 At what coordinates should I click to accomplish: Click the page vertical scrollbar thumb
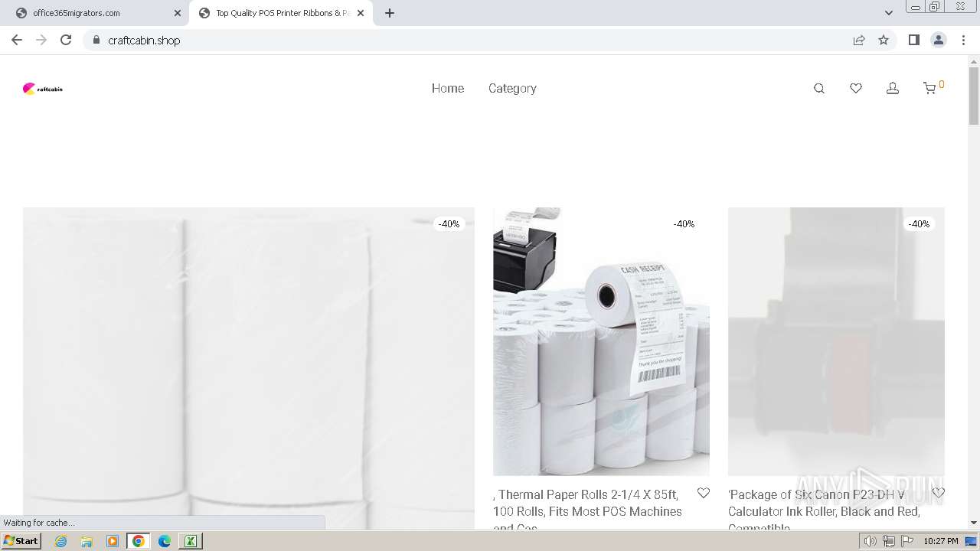(x=974, y=96)
